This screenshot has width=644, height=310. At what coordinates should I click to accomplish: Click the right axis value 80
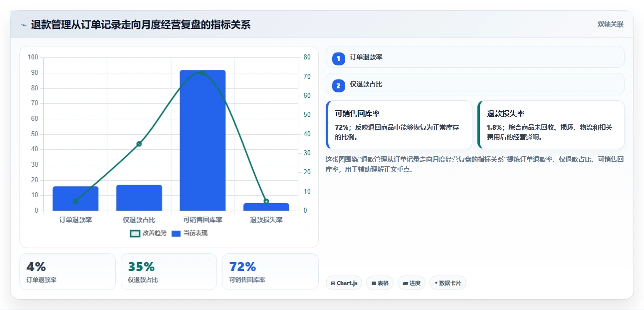click(307, 57)
